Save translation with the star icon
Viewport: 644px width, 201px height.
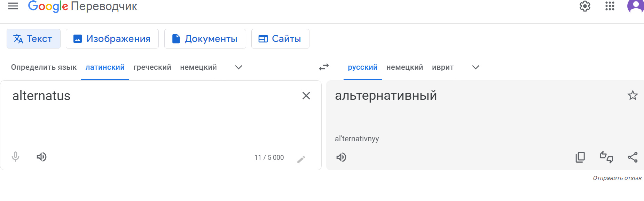pos(633,95)
